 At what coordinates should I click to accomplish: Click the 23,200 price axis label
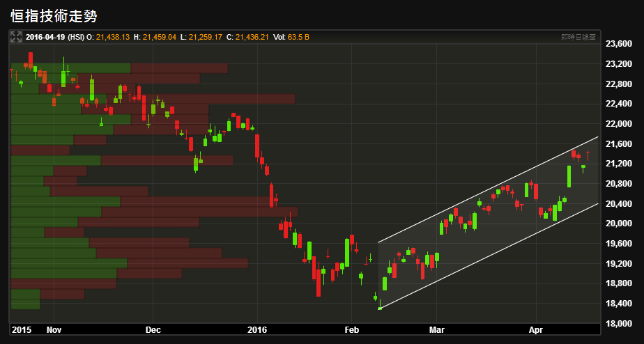pyautogui.click(x=618, y=64)
